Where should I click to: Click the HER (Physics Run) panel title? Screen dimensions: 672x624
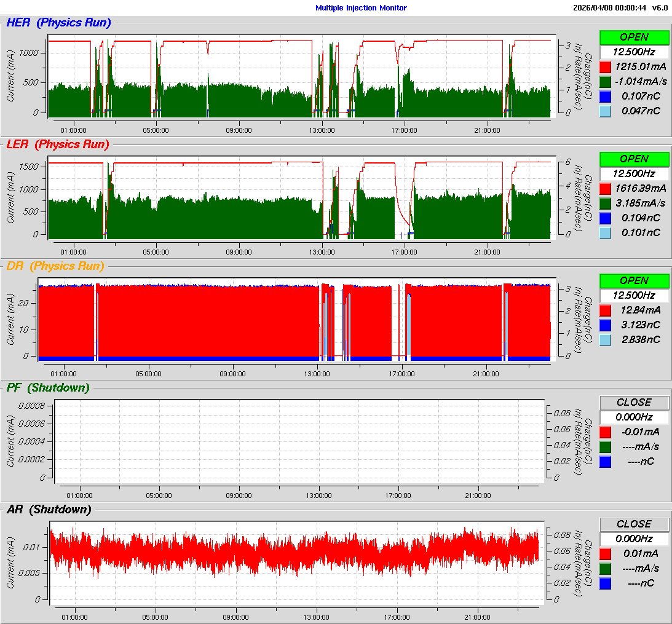pos(58,23)
